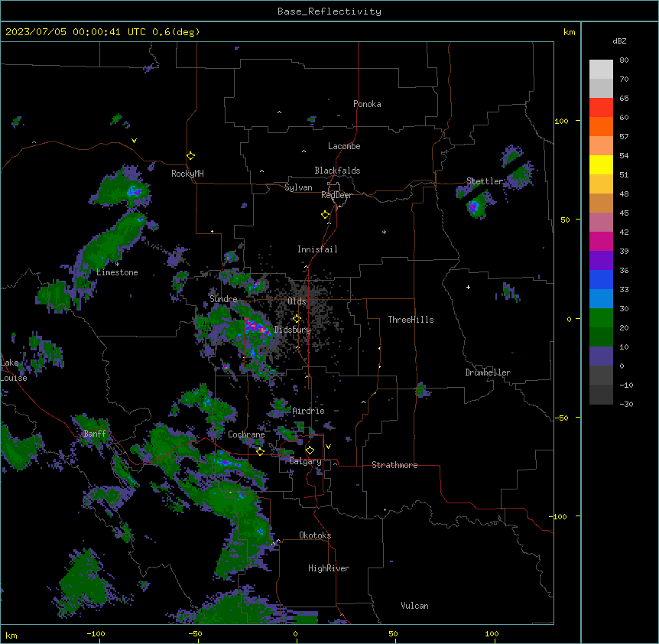
Task: Select the yellow 54 dBZ legend swatch
Action: (601, 164)
